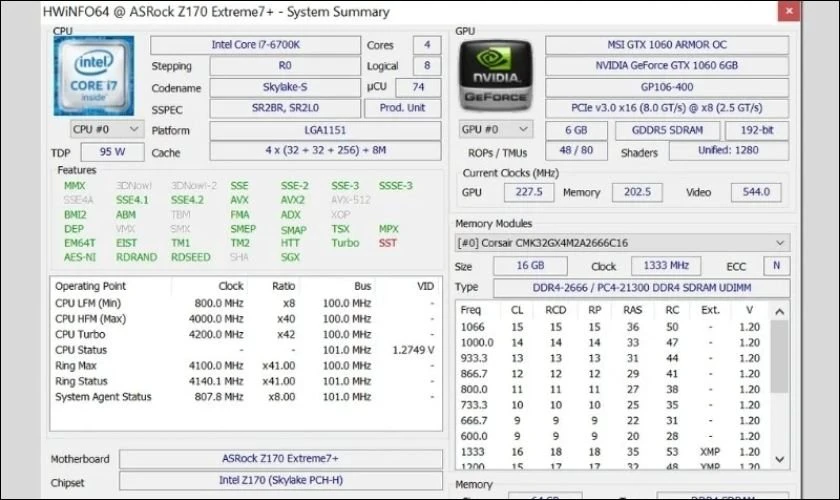Click the Ring Status row
This screenshot has height=500, width=840.
245,382
